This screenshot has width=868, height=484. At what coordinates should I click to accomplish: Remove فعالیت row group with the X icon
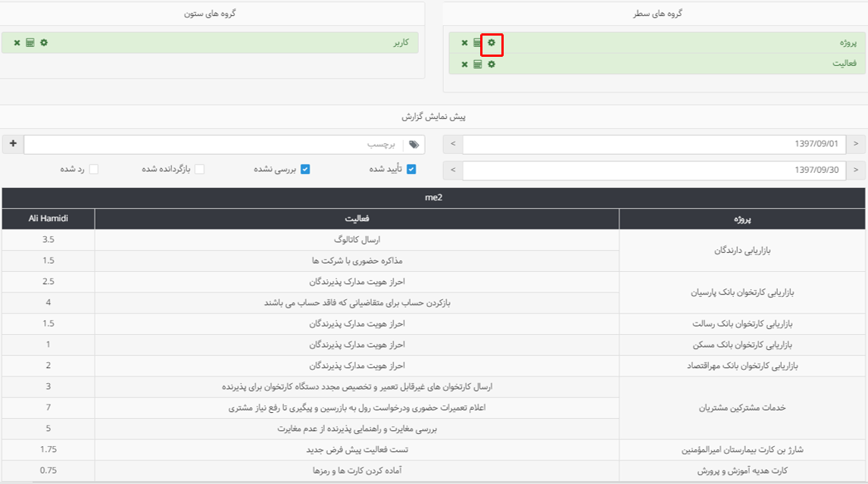pos(464,64)
